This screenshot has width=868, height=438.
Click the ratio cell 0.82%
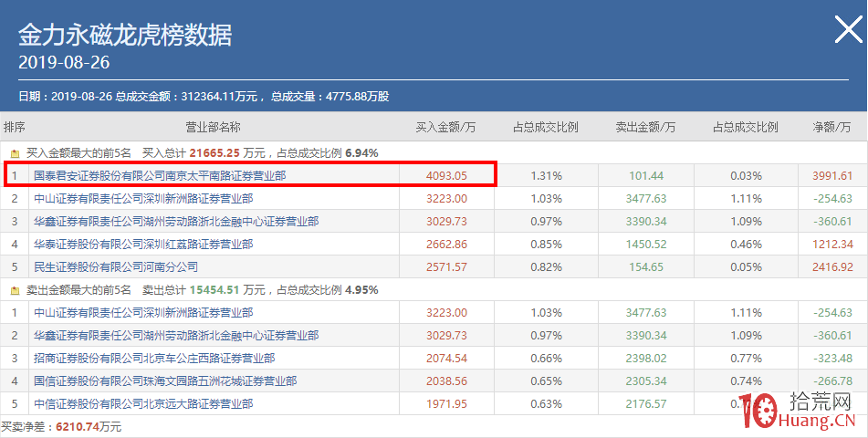(547, 266)
